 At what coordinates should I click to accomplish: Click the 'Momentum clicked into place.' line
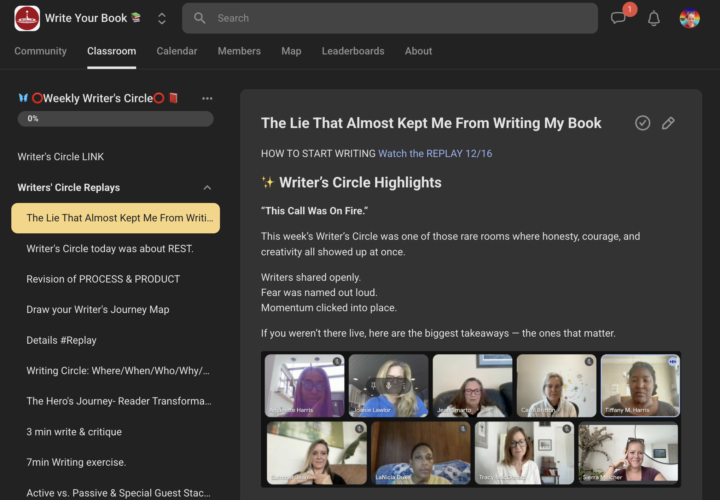[329, 308]
